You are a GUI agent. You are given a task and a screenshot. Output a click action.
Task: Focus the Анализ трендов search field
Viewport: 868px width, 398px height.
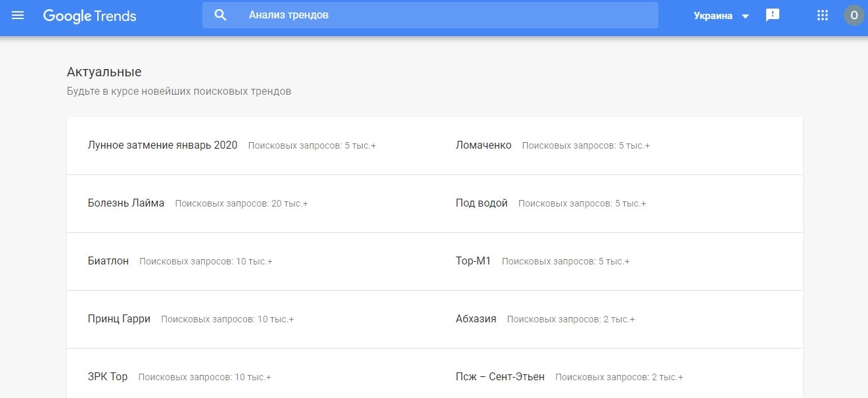click(430, 15)
